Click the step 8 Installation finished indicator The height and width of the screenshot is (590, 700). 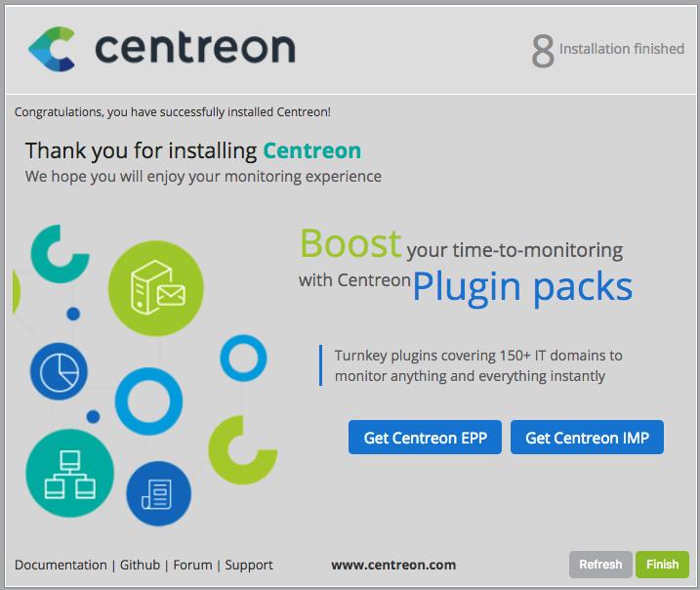[607, 50]
